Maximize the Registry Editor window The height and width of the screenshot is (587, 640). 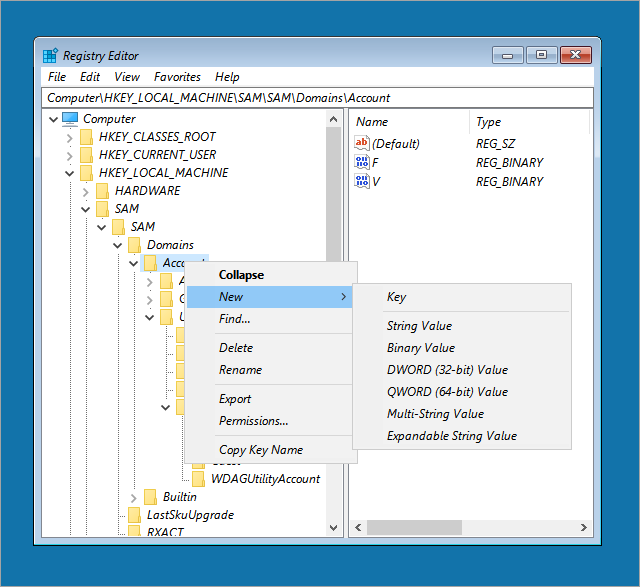click(542, 55)
